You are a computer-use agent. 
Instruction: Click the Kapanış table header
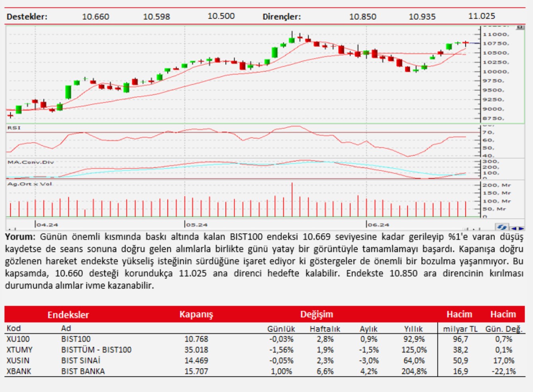[196, 314]
